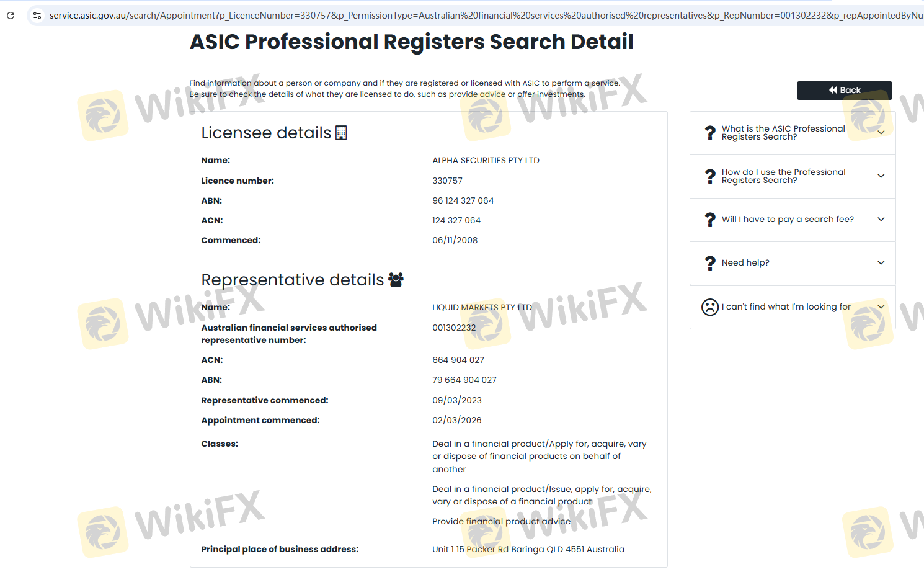Screen dimensions: 924x577
Task: Open 'Need help?' text label
Action: click(745, 263)
